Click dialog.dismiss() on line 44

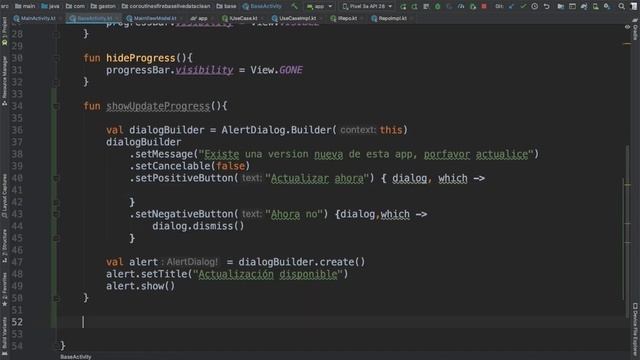[x=198, y=226]
